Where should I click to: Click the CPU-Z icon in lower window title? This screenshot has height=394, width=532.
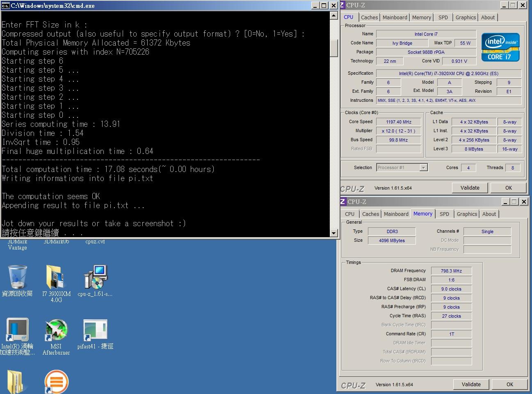(343, 202)
